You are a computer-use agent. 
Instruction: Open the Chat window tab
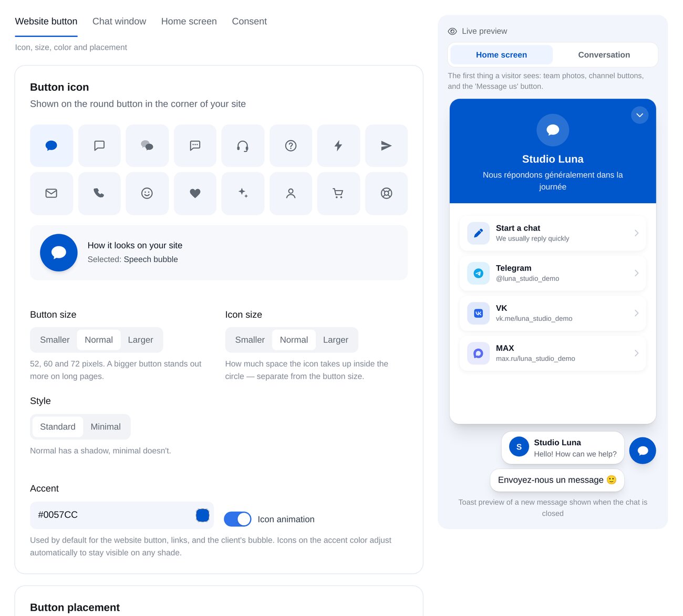click(119, 22)
